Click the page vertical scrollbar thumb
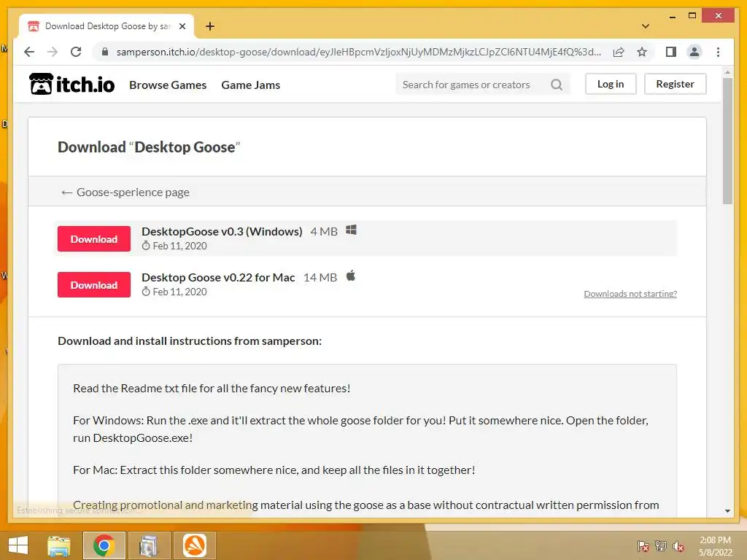This screenshot has height=560, width=747. click(x=727, y=141)
